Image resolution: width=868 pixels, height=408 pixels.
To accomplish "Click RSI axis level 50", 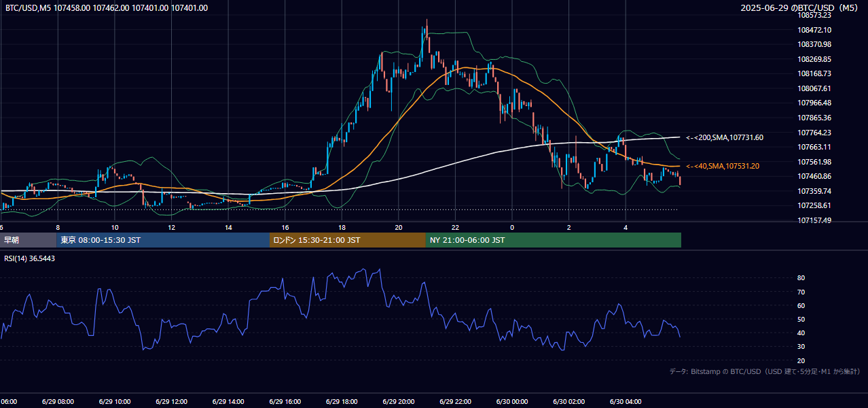I will [x=801, y=319].
